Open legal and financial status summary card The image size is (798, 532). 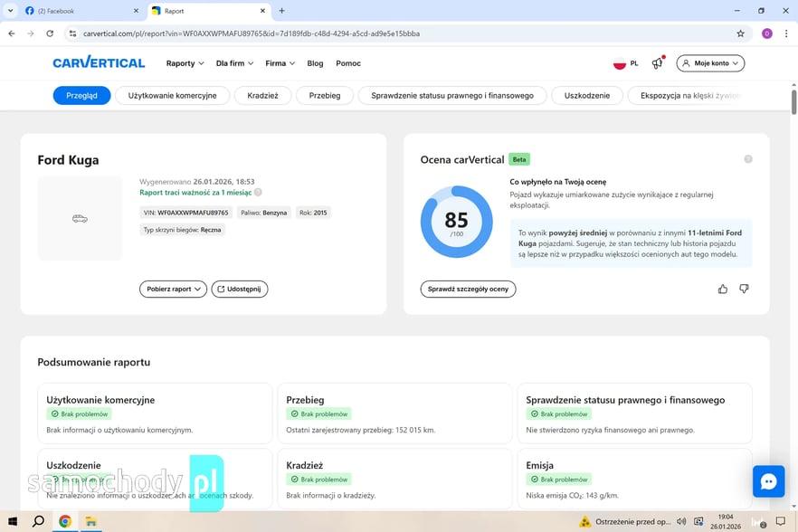634,413
